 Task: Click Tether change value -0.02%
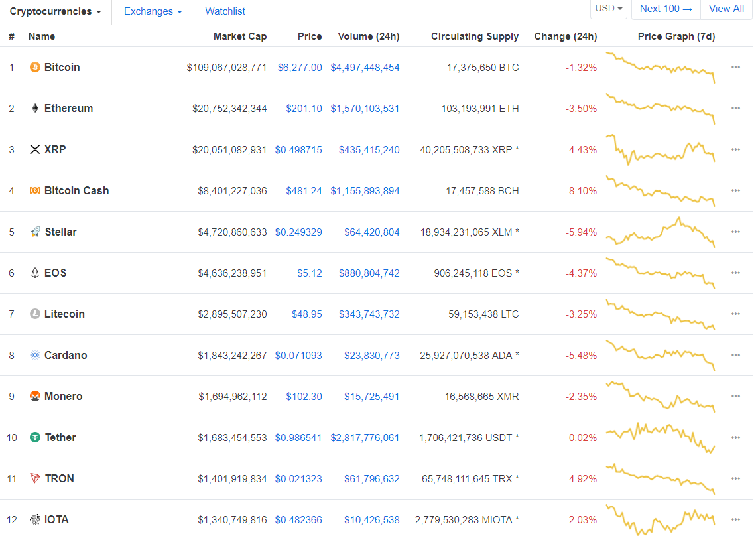click(582, 438)
